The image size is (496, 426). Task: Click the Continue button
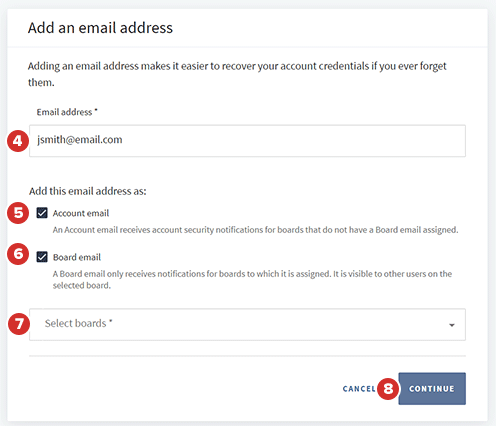click(432, 389)
